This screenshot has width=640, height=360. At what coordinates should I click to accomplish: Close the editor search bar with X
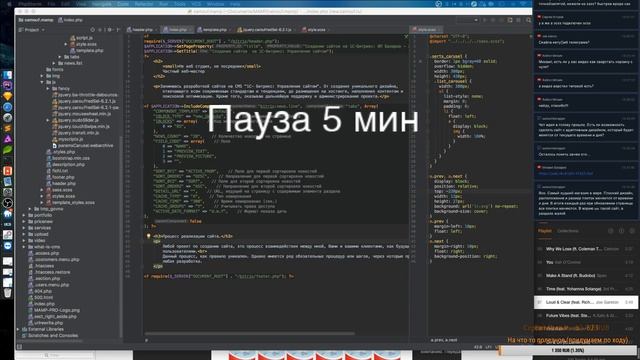[406, 37]
